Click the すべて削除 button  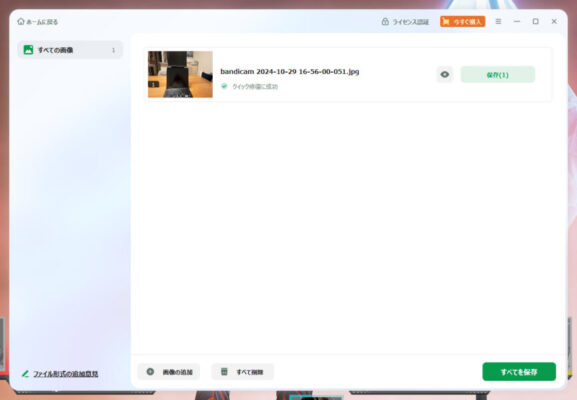(x=243, y=372)
